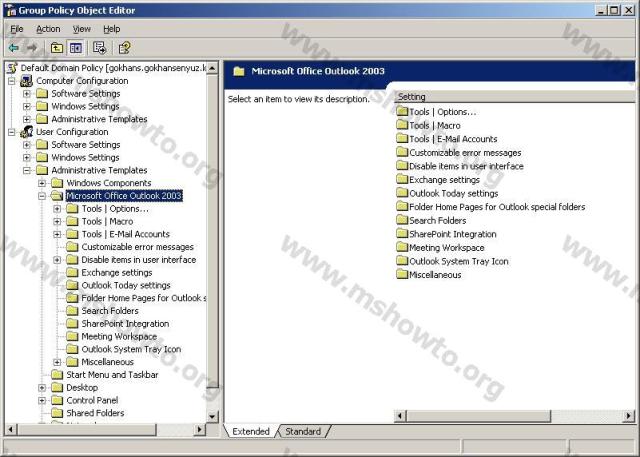Click the Setting column header
The width and height of the screenshot is (640, 457).
pyautogui.click(x=514, y=97)
